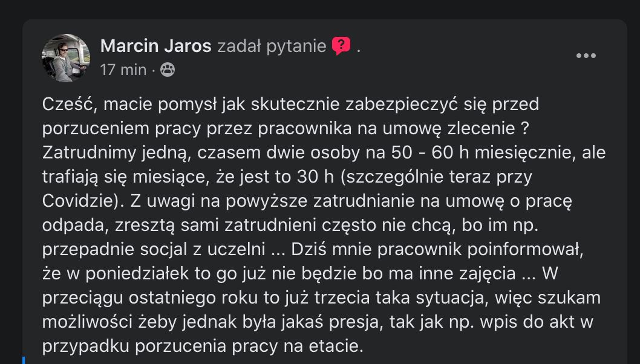Click the "zadał pytanie" label

tap(272, 46)
